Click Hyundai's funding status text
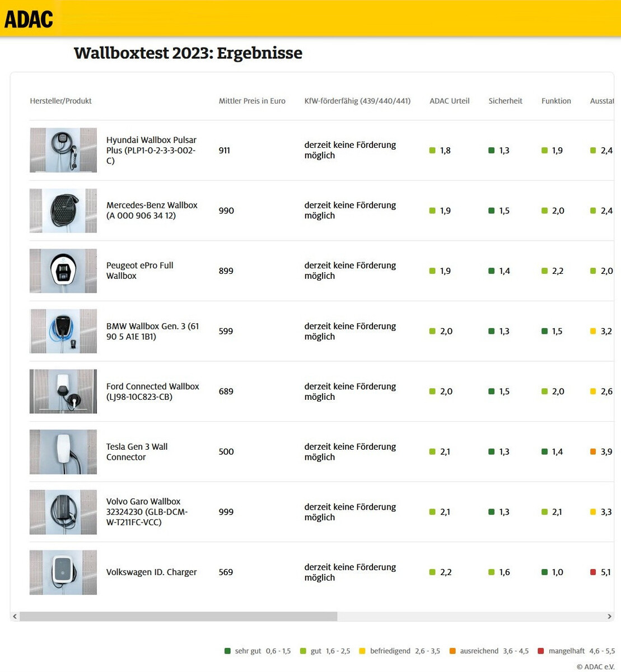 (x=350, y=150)
